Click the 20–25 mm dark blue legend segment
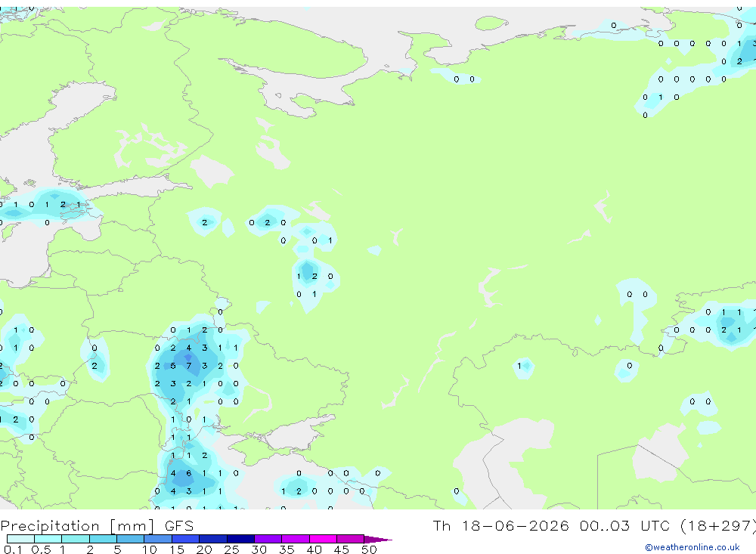 click(x=213, y=539)
